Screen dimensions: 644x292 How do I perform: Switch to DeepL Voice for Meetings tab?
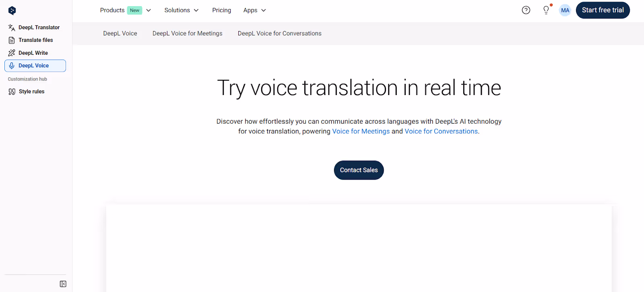point(188,33)
